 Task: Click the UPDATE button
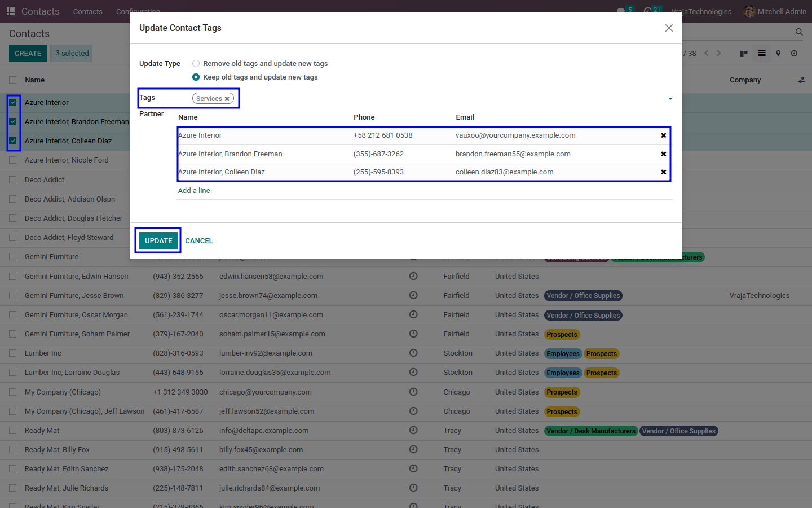coord(158,240)
